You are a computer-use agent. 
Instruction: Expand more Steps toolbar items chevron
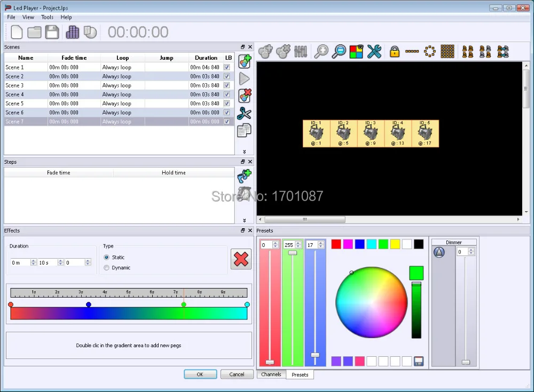pyautogui.click(x=244, y=220)
